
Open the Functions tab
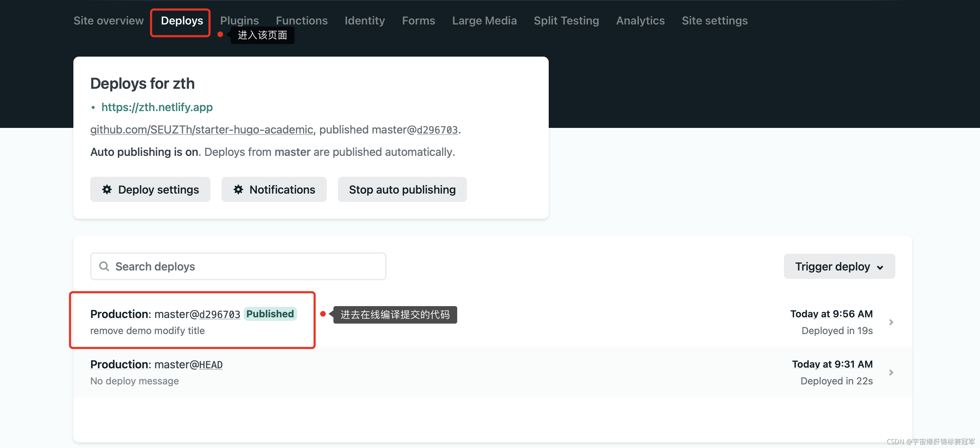point(301,21)
